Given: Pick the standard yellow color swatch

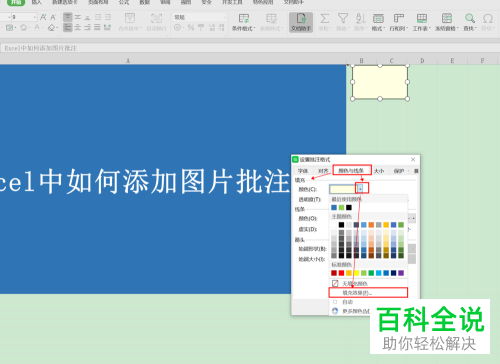Looking at the screenshot, I should pos(356,273).
